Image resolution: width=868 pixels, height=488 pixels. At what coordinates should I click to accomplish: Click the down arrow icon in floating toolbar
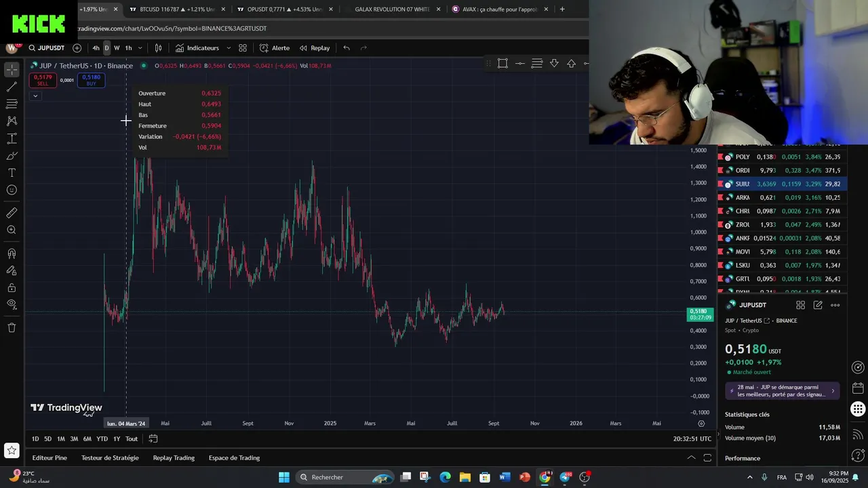554,64
